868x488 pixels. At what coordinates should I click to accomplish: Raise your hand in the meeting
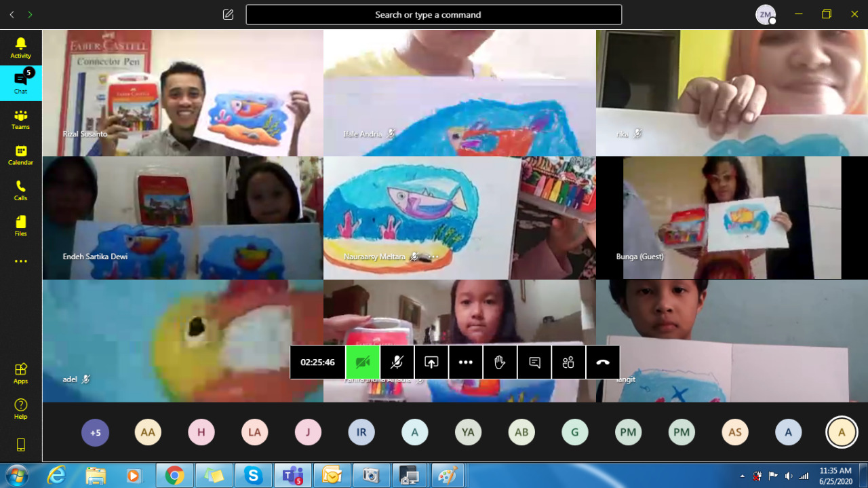point(500,362)
